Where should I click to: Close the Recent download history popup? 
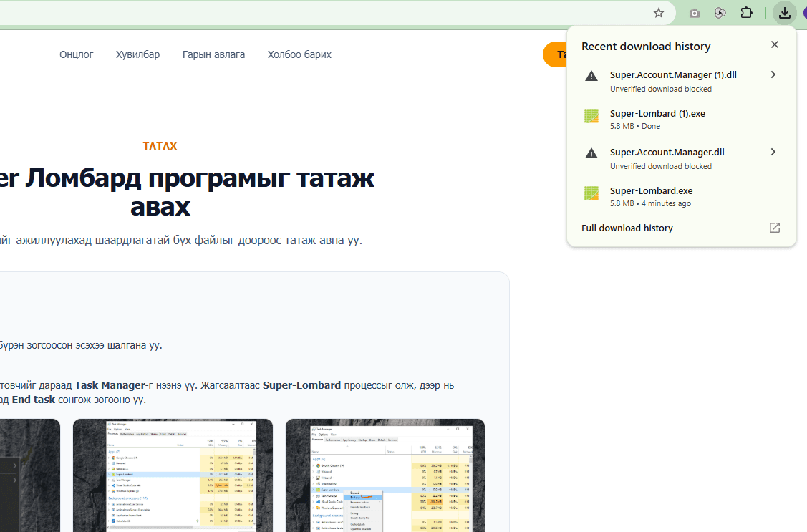(775, 45)
